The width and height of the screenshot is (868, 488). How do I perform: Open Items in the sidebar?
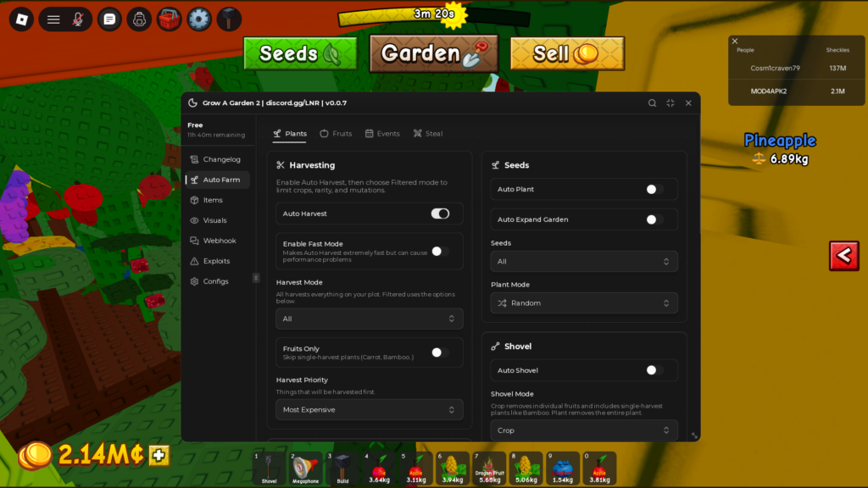(218, 200)
